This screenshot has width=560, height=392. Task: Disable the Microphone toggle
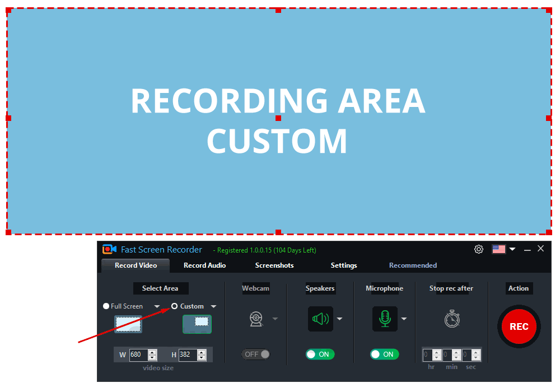384,354
